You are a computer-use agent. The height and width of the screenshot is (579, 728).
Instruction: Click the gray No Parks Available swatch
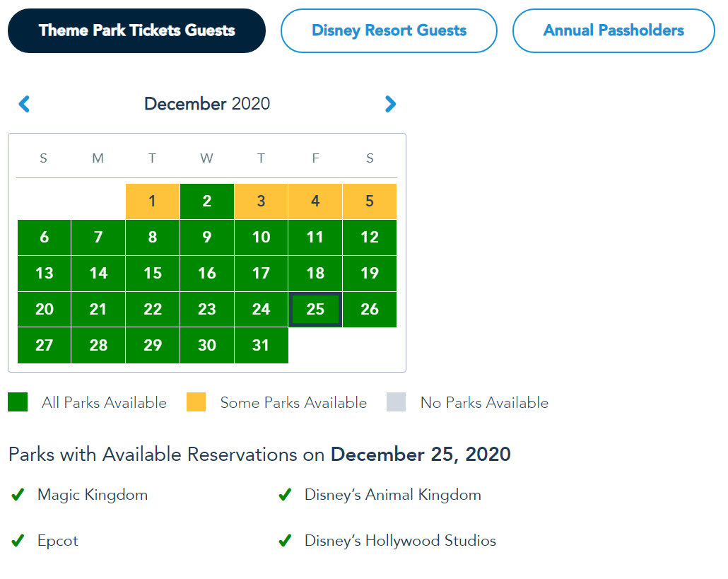pos(397,402)
